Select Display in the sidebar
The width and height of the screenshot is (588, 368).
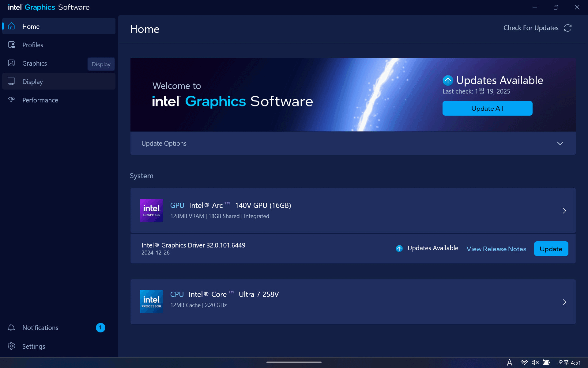click(59, 82)
